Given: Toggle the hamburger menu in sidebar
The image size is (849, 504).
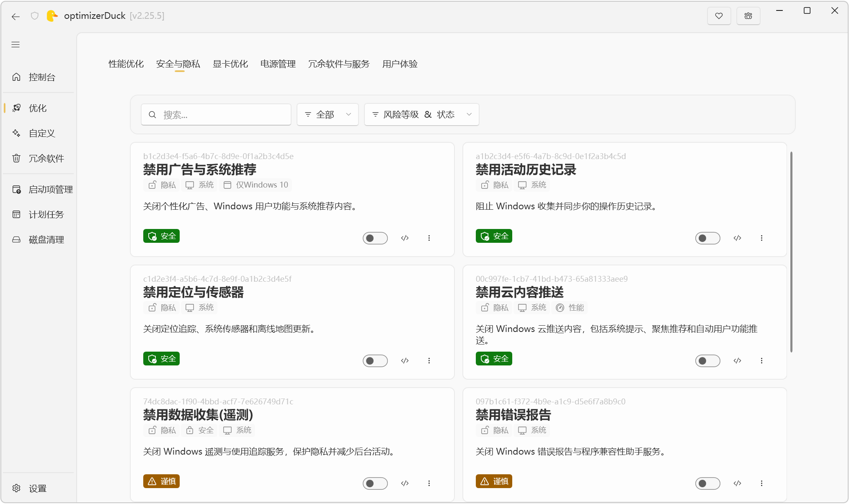Looking at the screenshot, I should pos(15,44).
